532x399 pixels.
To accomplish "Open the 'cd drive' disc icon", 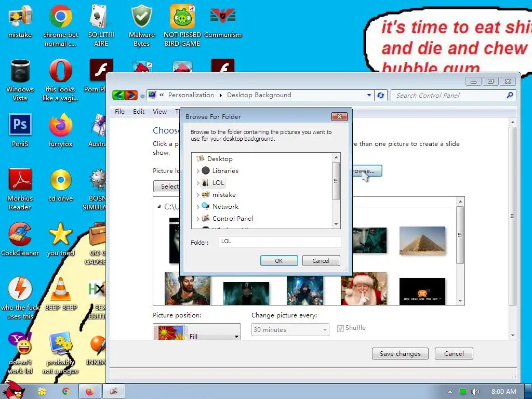I will click(x=60, y=180).
